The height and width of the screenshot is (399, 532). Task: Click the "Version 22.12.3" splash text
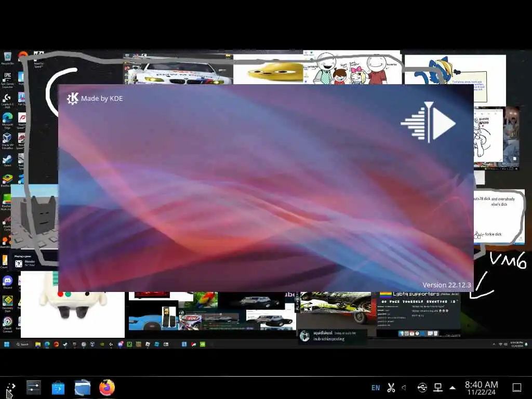446,285
